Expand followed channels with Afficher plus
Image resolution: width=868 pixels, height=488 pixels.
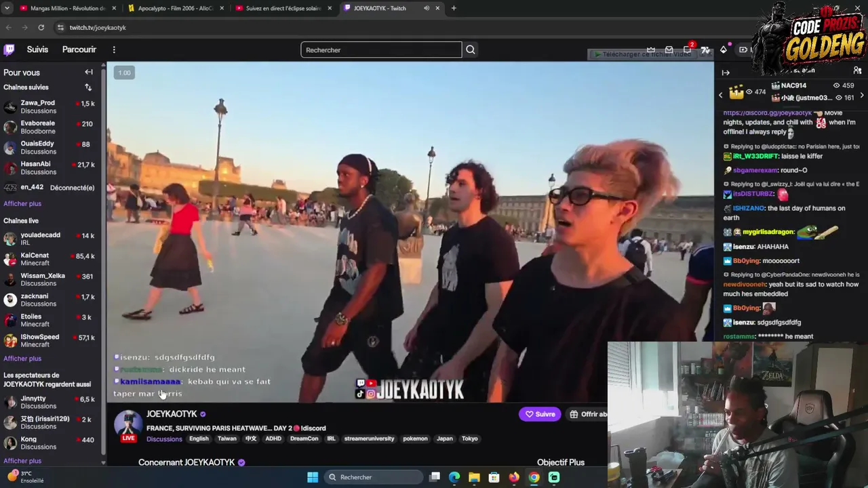point(22,203)
